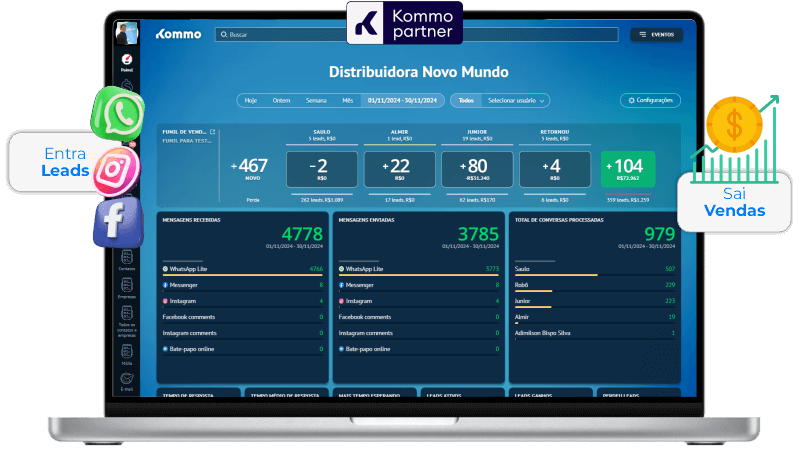Click the Kommo partner badge
The height and width of the screenshot is (458, 800).
point(405,23)
